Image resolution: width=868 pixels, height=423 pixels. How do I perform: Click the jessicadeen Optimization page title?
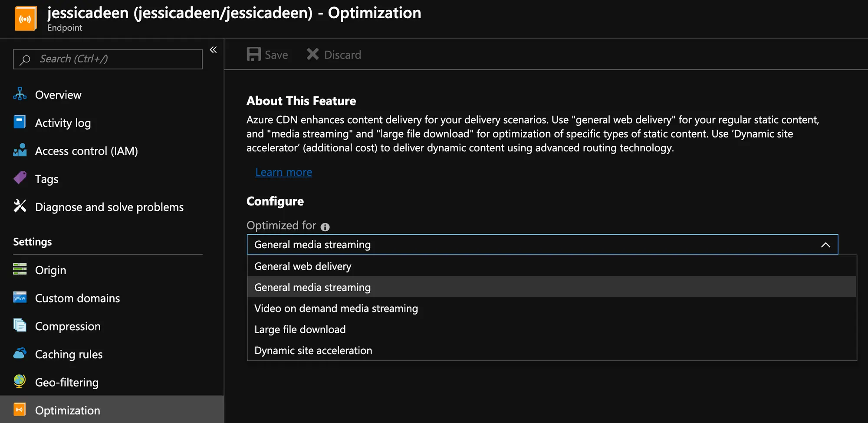(x=234, y=13)
